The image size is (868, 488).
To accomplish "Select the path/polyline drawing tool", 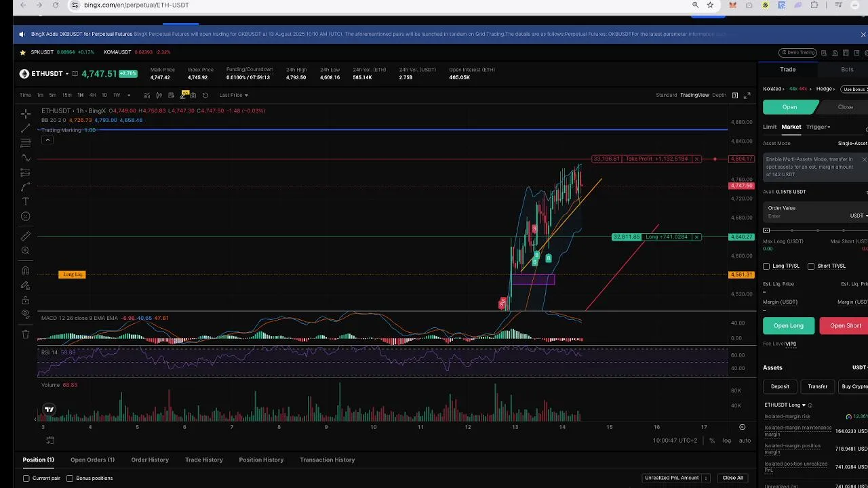I will [x=25, y=187].
